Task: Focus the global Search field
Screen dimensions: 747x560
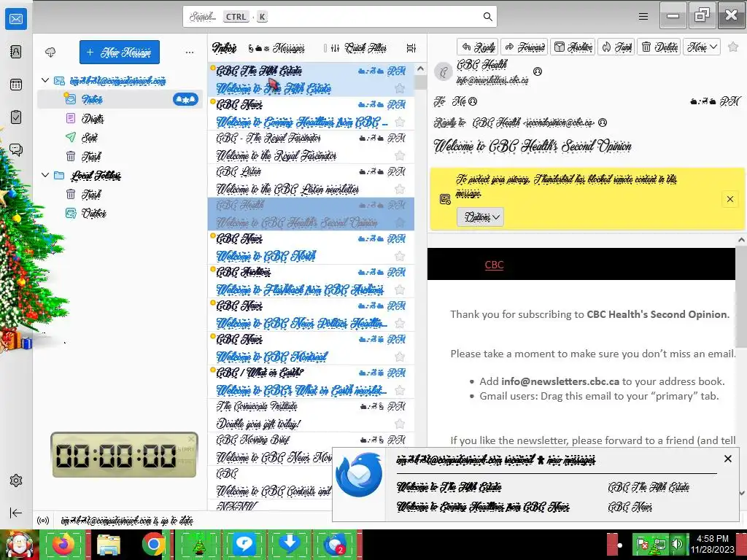Action: coord(340,17)
